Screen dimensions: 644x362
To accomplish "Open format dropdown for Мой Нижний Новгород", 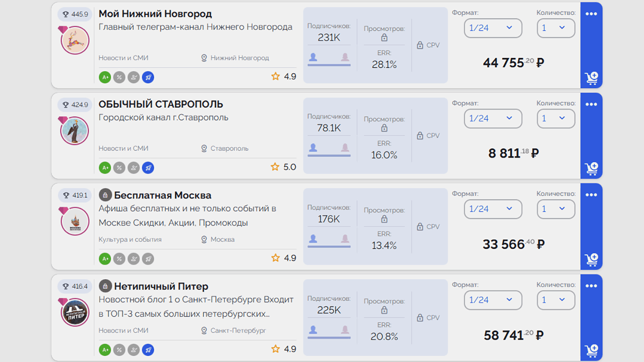I will click(x=493, y=28).
